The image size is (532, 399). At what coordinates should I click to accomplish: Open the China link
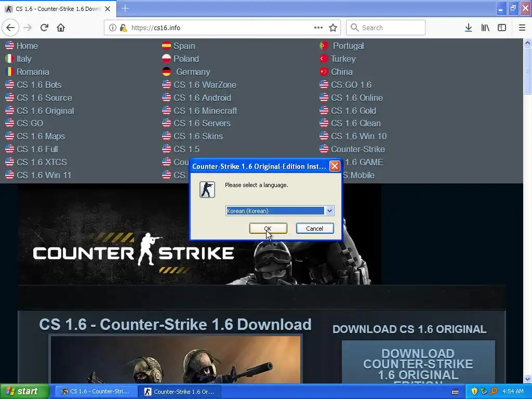[342, 72]
